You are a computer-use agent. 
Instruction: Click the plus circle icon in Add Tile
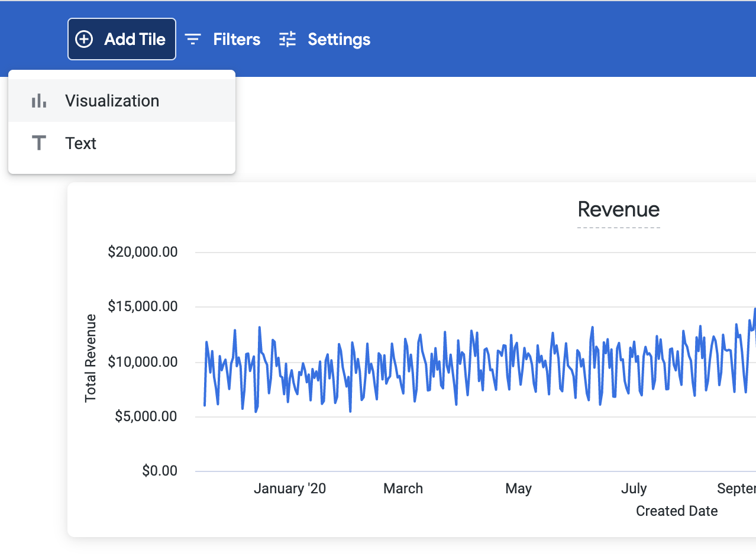tap(85, 40)
